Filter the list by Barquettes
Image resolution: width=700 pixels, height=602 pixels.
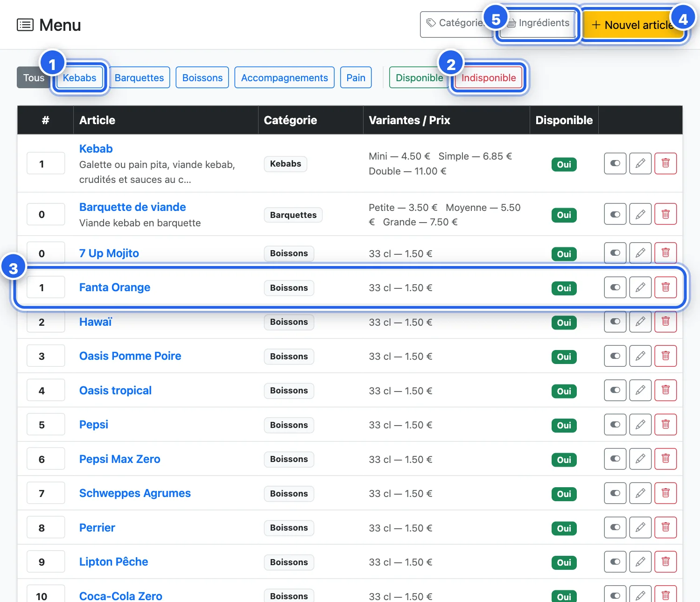point(139,77)
